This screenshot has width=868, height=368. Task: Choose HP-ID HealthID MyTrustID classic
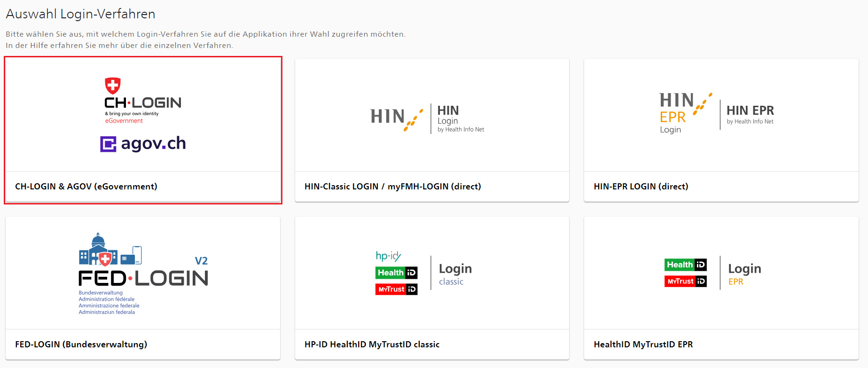coord(372,345)
